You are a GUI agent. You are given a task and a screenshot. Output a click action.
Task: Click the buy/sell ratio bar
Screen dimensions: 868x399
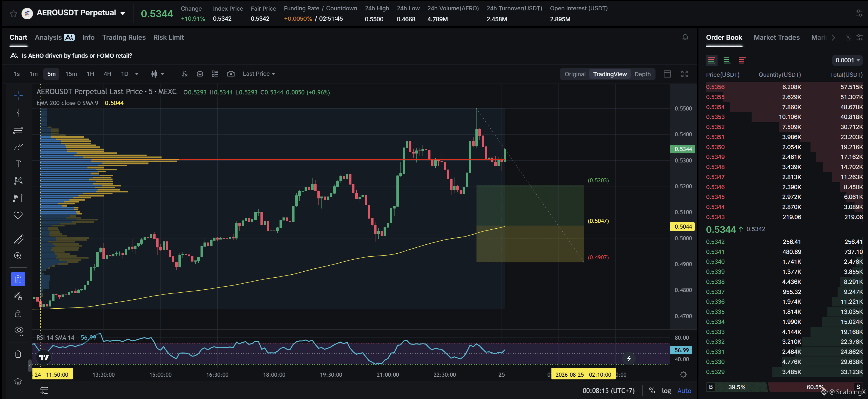coord(784,387)
